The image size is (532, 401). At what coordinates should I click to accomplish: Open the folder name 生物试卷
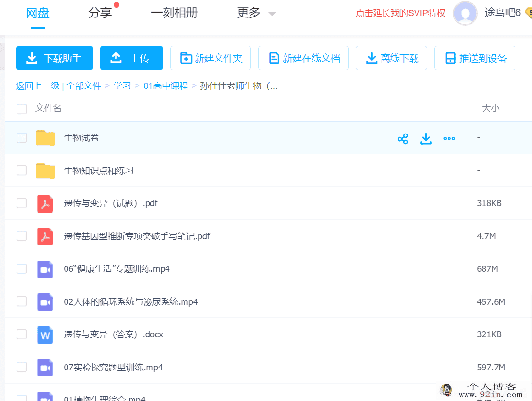[x=82, y=138]
